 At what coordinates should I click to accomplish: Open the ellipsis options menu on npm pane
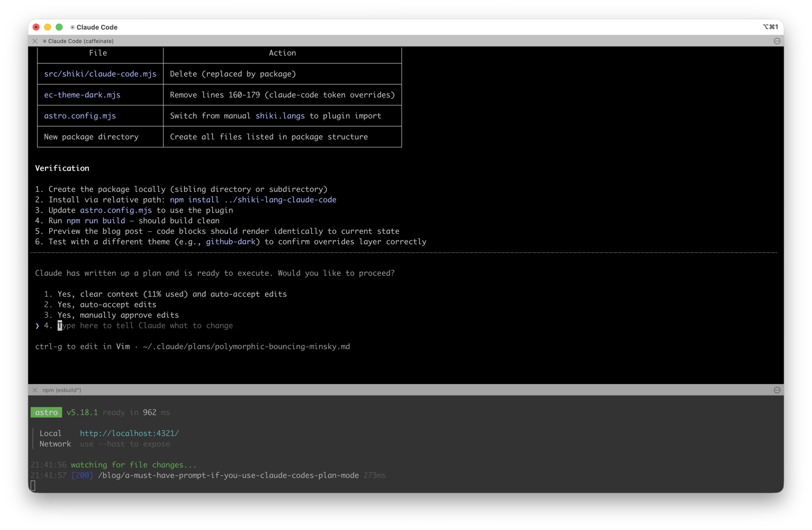click(x=776, y=390)
